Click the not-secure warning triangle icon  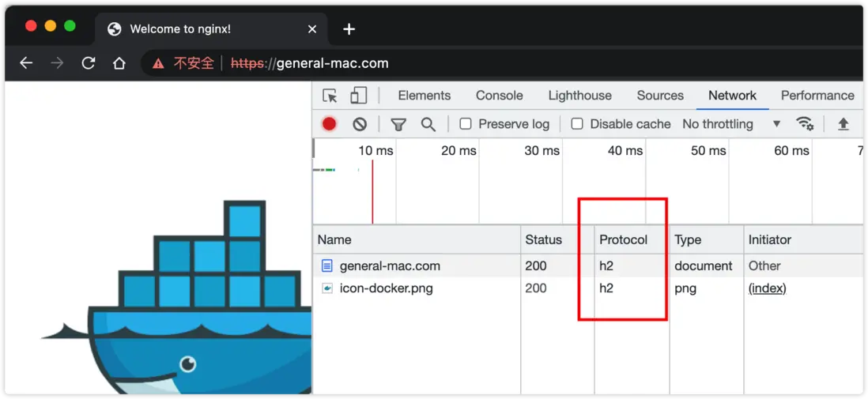click(158, 63)
